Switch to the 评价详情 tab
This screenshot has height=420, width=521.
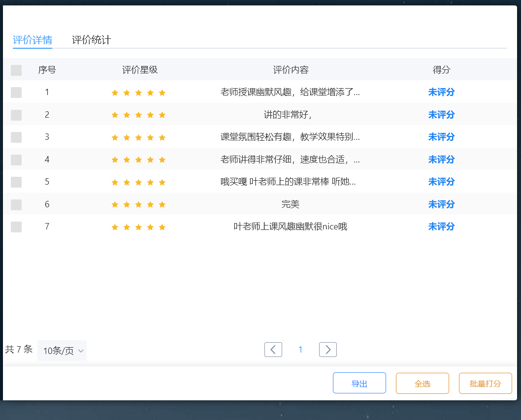coord(33,40)
